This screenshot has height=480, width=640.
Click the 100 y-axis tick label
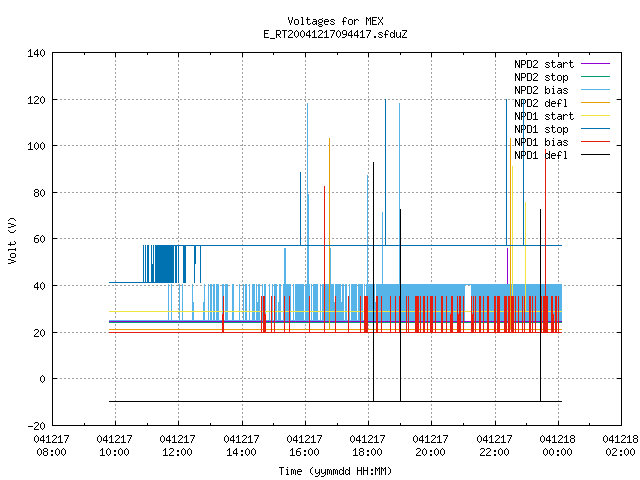(36, 146)
